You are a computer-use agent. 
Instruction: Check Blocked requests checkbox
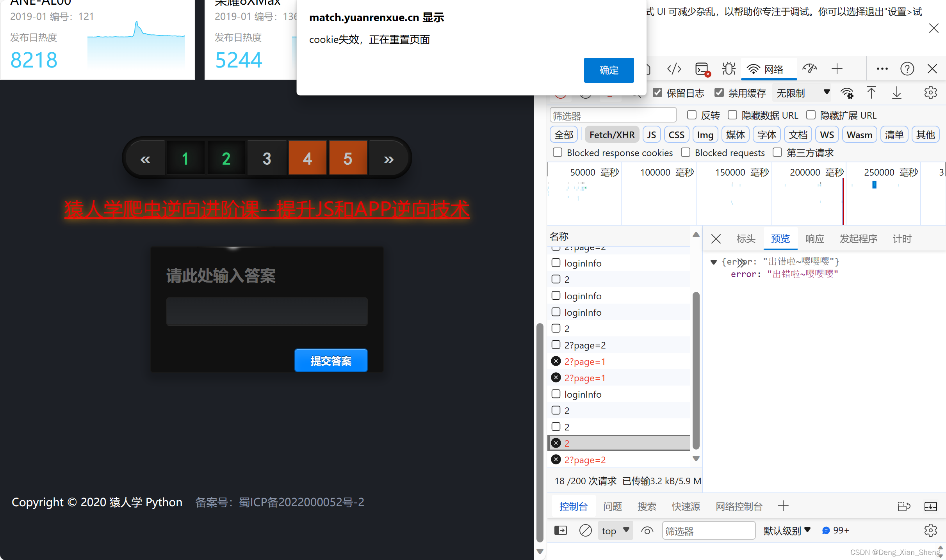(x=686, y=152)
